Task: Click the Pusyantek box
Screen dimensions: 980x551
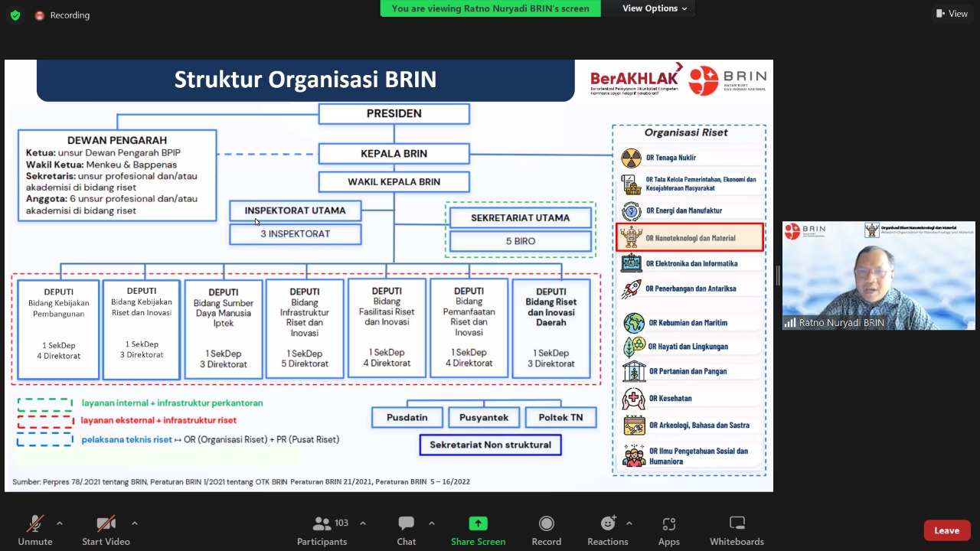Action: (x=484, y=418)
